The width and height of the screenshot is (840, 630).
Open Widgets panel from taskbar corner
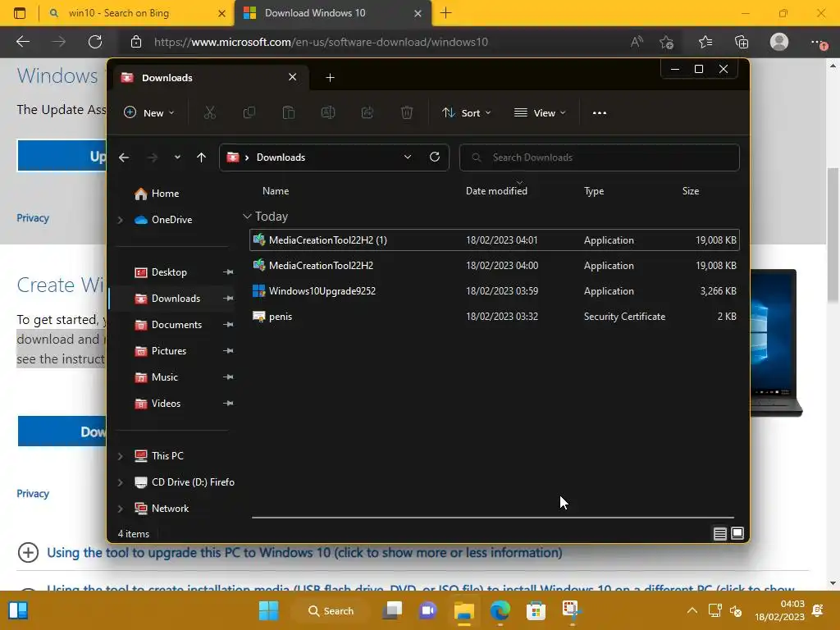point(18,610)
